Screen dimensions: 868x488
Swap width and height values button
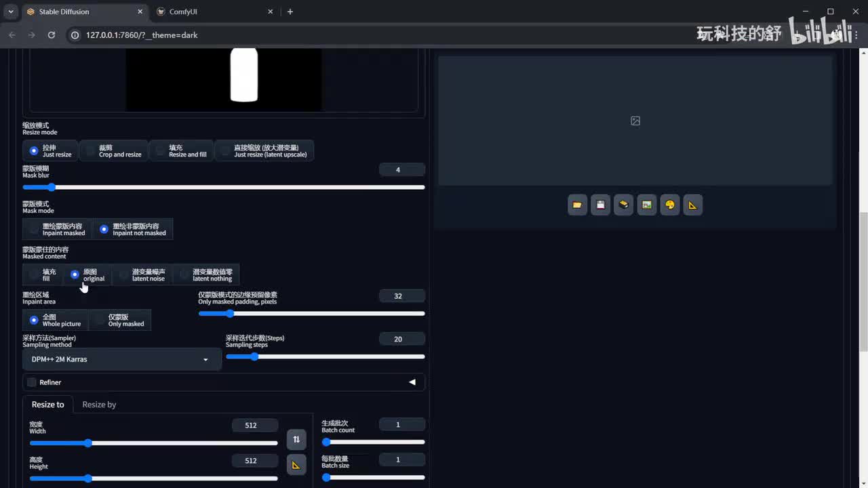click(x=296, y=440)
